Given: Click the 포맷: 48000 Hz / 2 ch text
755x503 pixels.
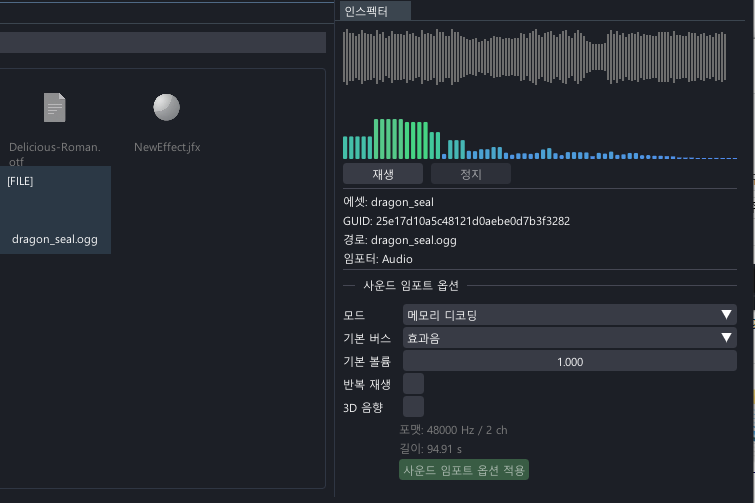Looking at the screenshot, I should [453, 430].
